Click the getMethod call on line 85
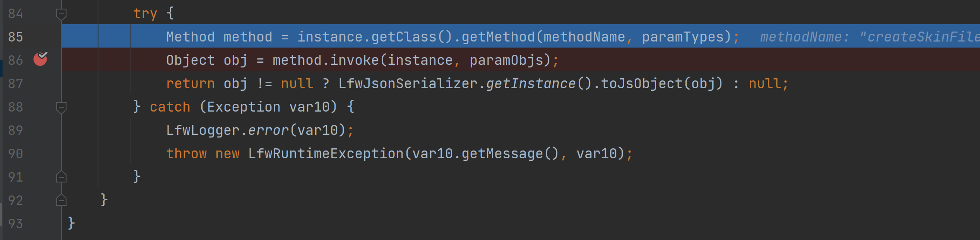The width and height of the screenshot is (980, 240). (498, 37)
